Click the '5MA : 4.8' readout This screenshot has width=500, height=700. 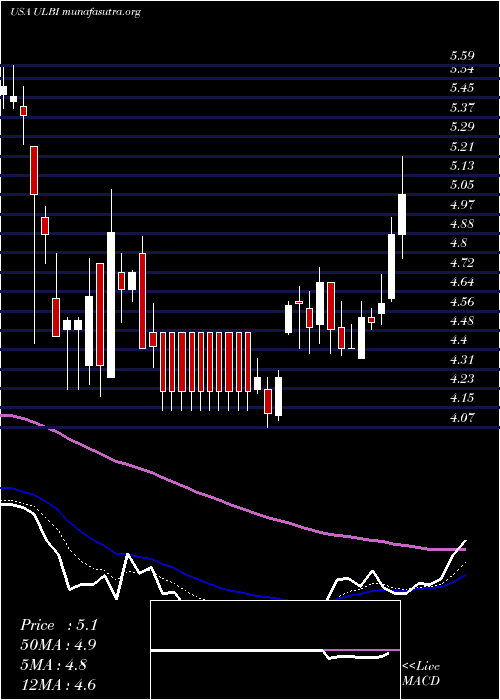coord(54,664)
